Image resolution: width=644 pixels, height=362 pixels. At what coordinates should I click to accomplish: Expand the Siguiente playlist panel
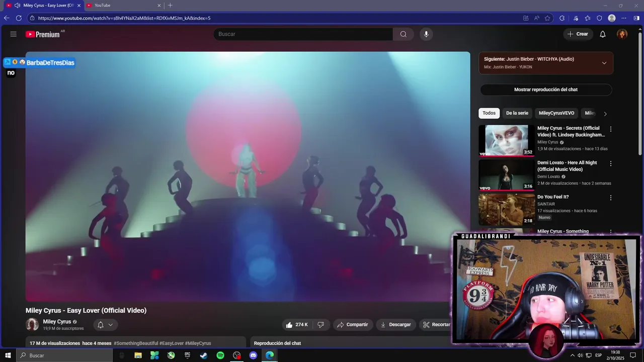click(604, 63)
